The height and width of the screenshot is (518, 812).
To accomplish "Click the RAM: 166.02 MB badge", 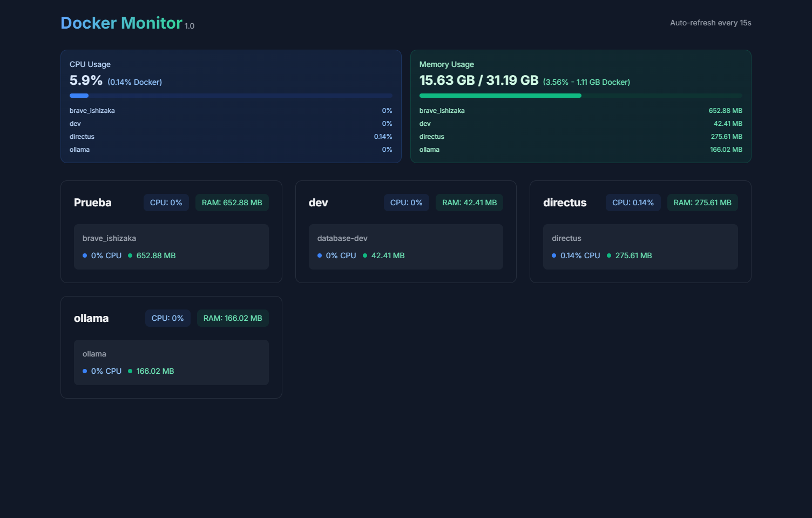I will point(233,318).
